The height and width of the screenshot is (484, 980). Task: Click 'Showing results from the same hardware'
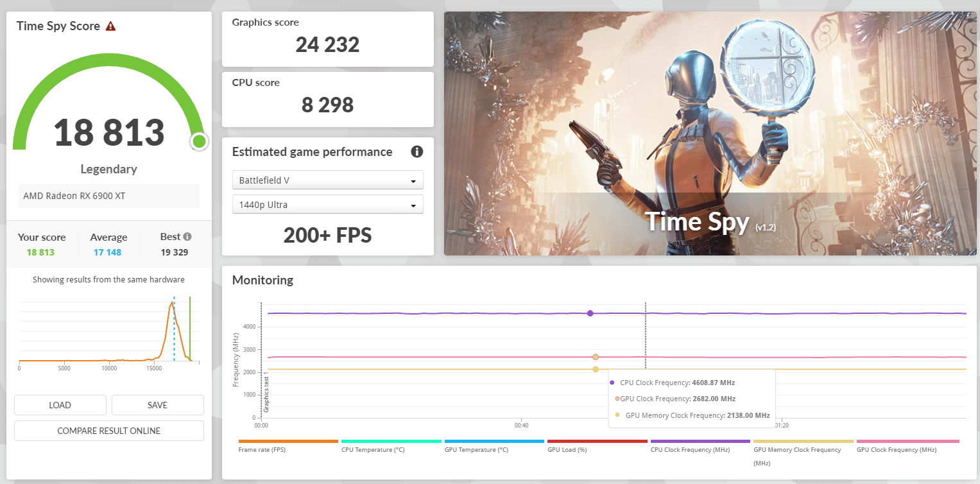coord(109,280)
